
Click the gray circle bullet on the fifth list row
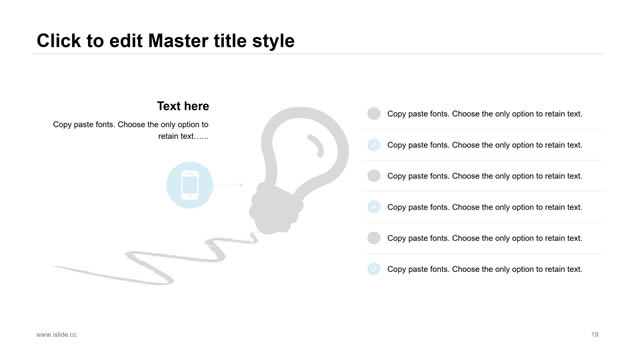tap(374, 238)
